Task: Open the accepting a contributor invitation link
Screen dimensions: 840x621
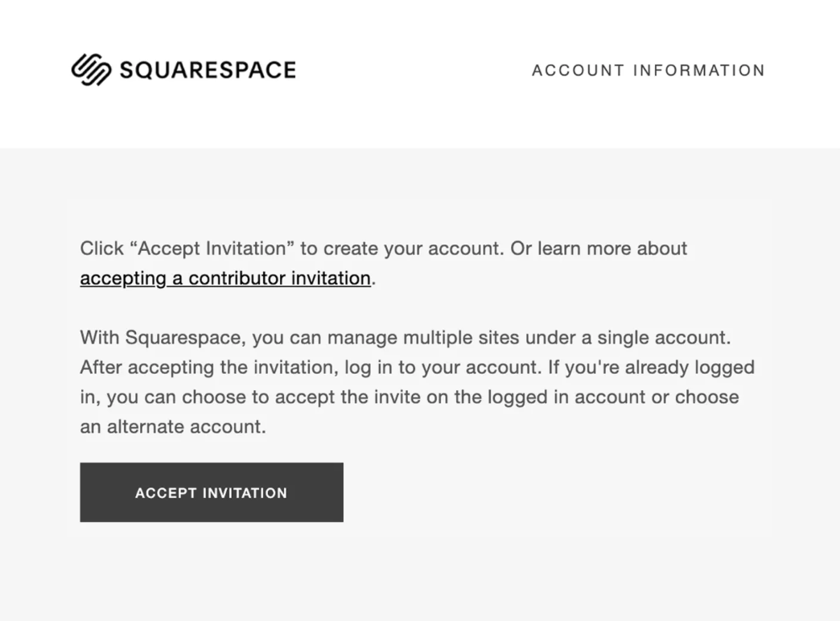Action: click(225, 278)
